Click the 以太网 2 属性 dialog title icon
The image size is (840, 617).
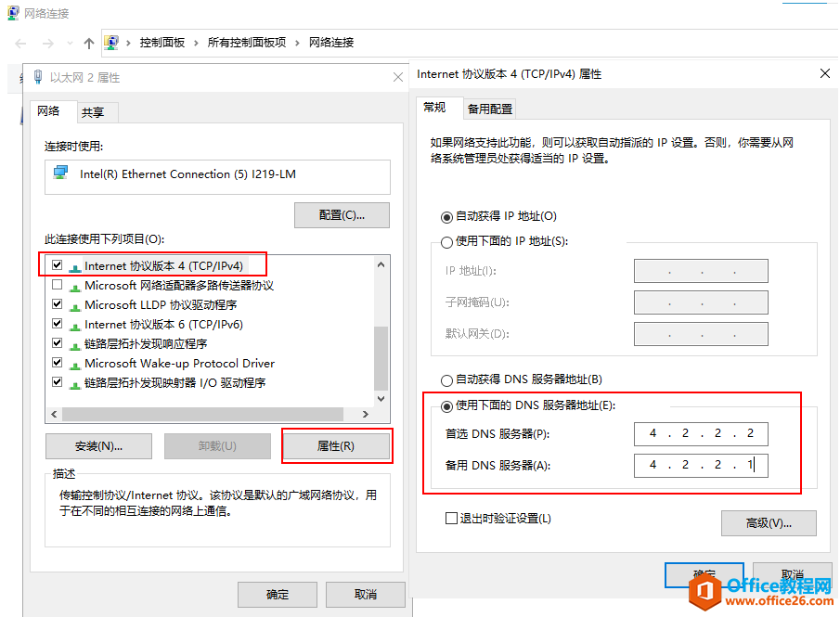37,77
